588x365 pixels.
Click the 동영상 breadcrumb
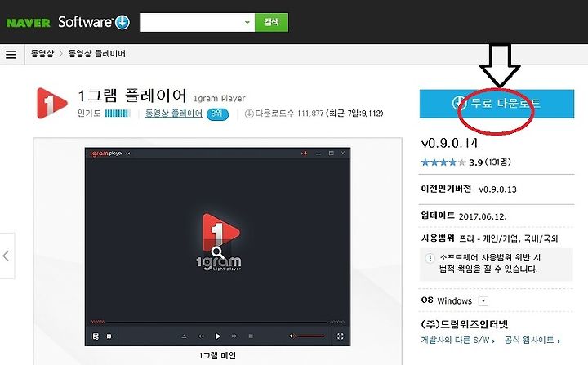42,54
